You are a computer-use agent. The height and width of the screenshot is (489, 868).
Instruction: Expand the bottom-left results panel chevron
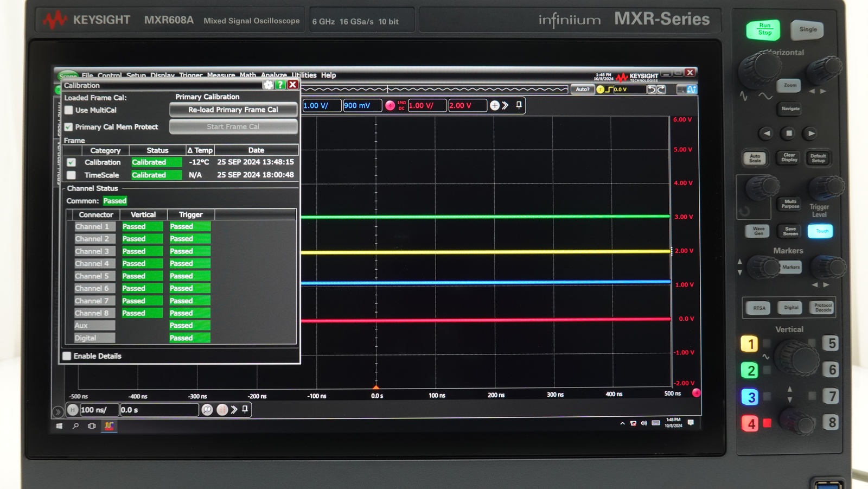[58, 412]
